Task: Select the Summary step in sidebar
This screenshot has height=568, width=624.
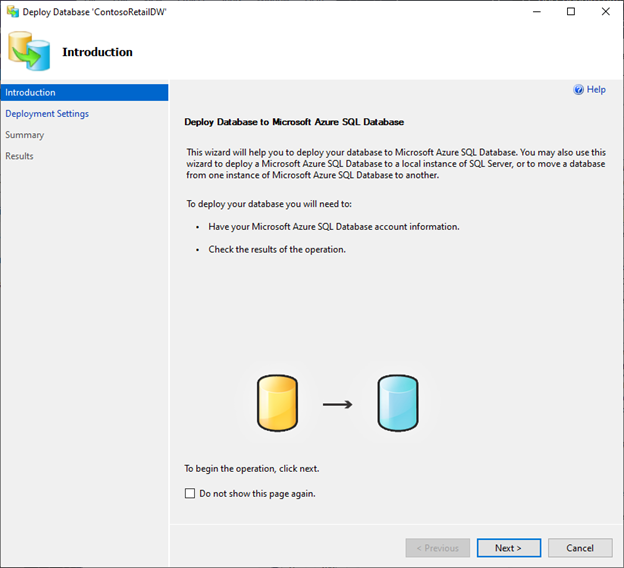Action: [x=25, y=135]
